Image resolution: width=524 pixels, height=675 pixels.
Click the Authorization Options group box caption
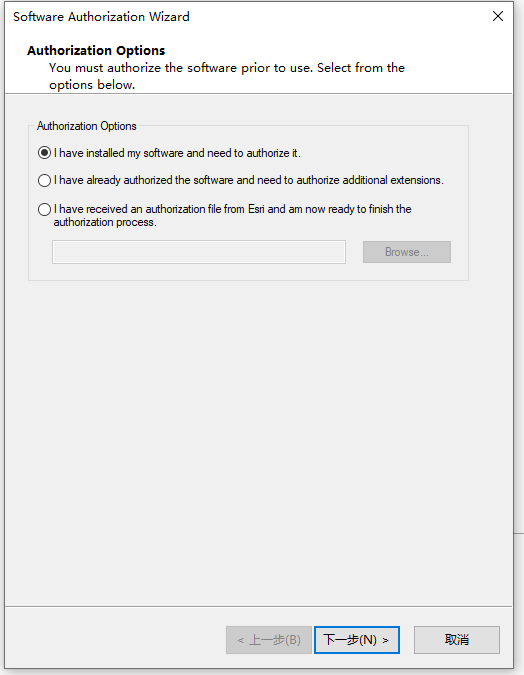point(87,126)
